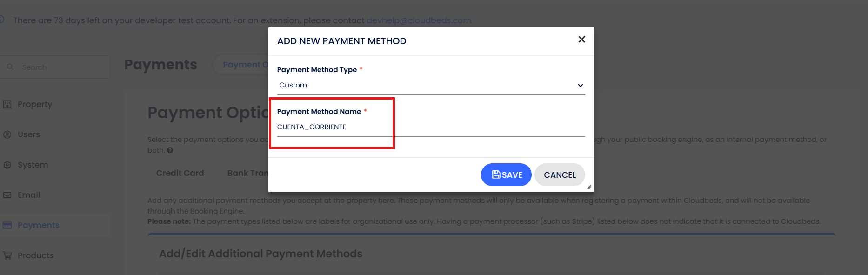Click the Property building icon in sidebar
Viewport: 868px width, 275px height.
[7, 104]
